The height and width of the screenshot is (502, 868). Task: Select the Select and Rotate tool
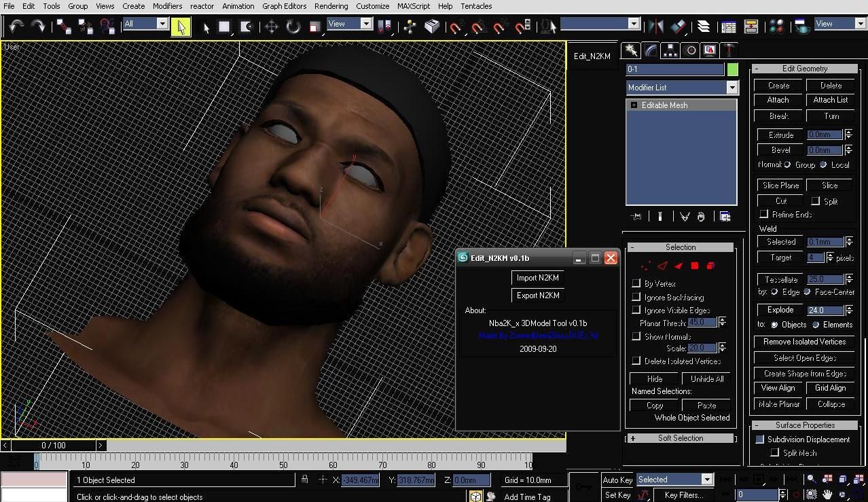pos(293,26)
